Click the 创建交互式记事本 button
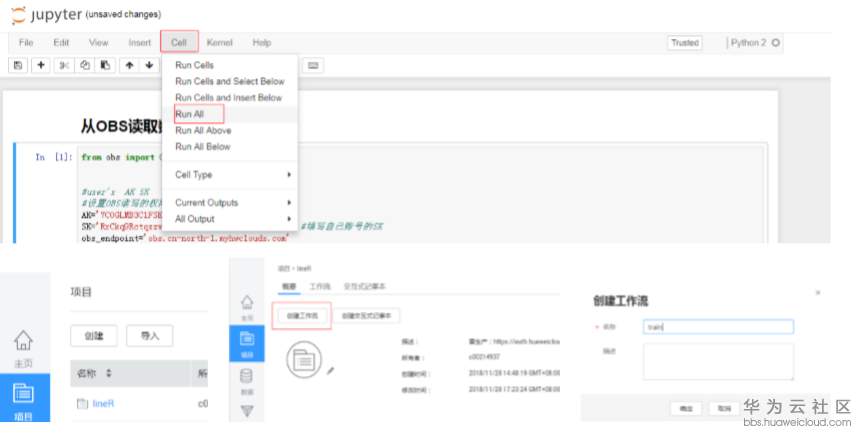Image resolution: width=865 pixels, height=437 pixels. (366, 316)
